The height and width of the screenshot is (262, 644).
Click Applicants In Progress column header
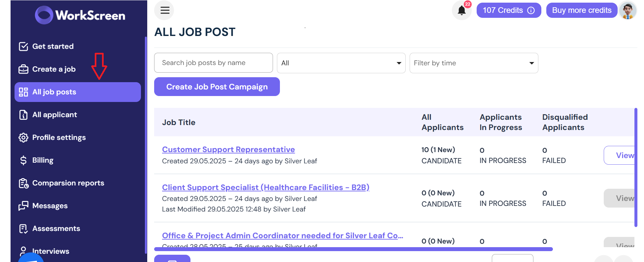click(501, 122)
